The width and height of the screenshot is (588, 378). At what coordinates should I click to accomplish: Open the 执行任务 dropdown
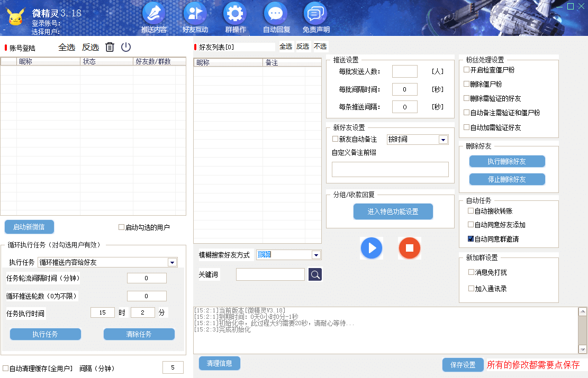click(x=172, y=262)
